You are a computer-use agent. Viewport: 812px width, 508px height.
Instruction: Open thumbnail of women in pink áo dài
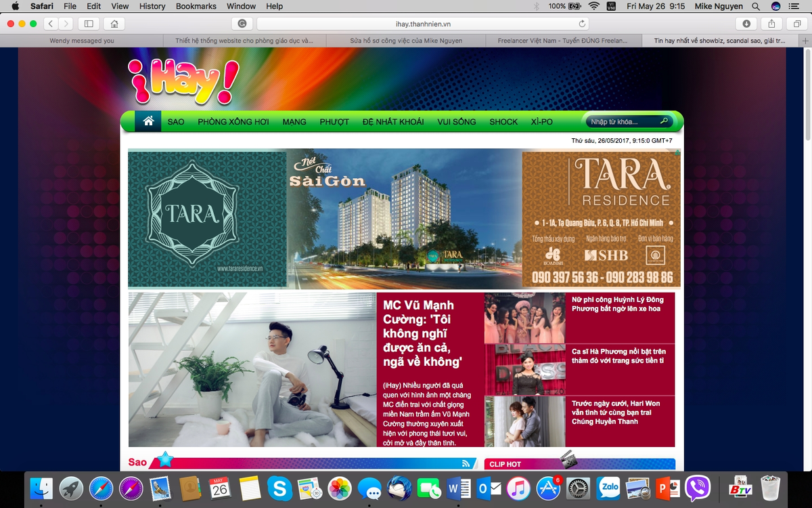coord(524,318)
